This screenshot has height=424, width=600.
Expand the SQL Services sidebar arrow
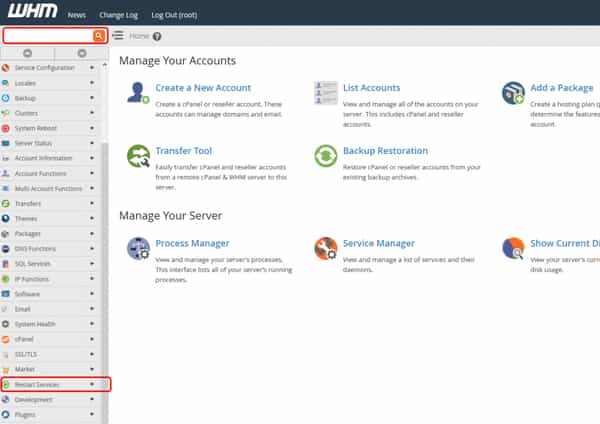tap(92, 264)
